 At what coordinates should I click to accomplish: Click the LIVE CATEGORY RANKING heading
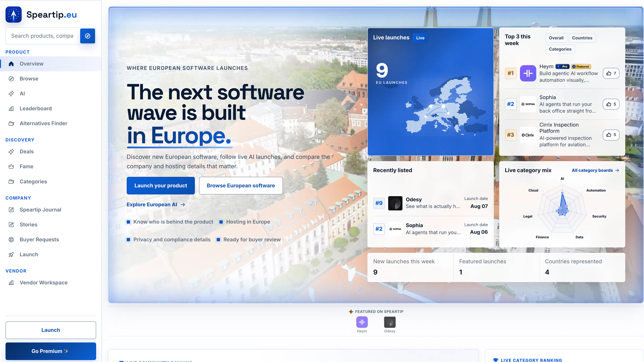pyautogui.click(x=531, y=360)
